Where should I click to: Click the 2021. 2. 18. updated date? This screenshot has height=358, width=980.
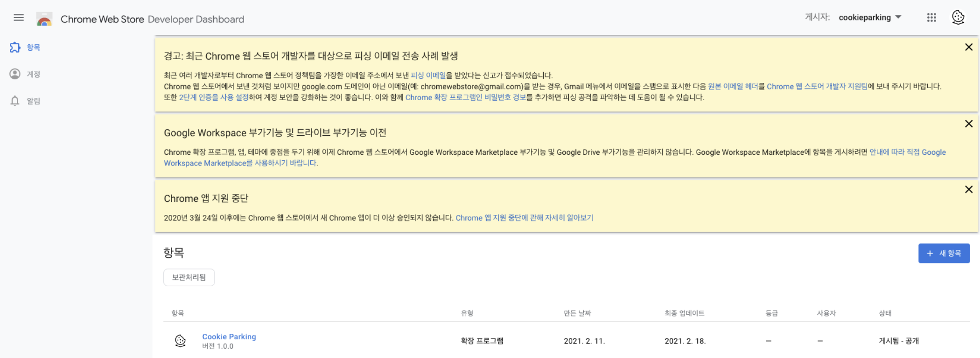point(685,341)
